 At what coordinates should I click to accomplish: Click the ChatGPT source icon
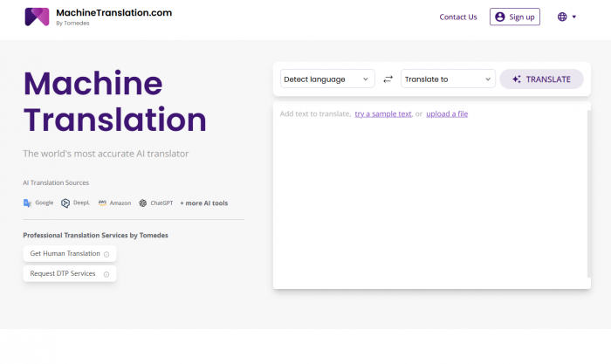tap(143, 203)
